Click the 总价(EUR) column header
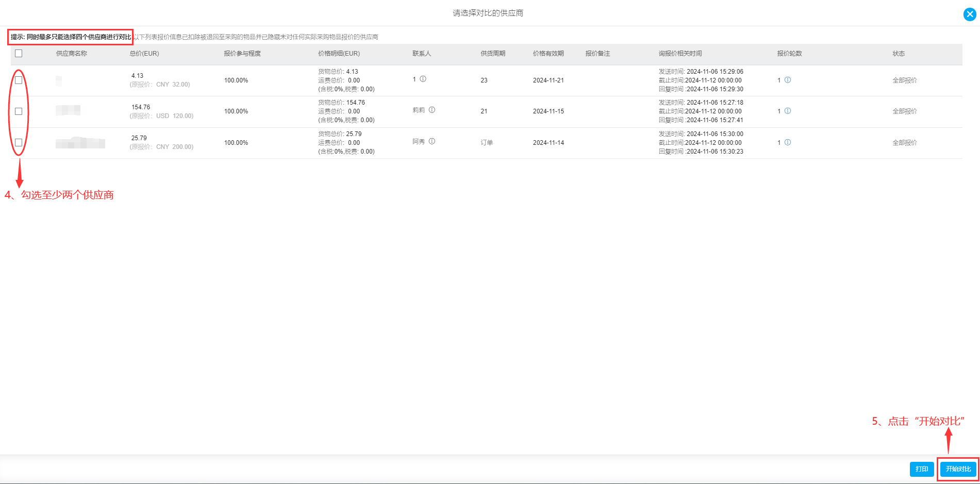The width and height of the screenshot is (980, 484). click(x=144, y=54)
